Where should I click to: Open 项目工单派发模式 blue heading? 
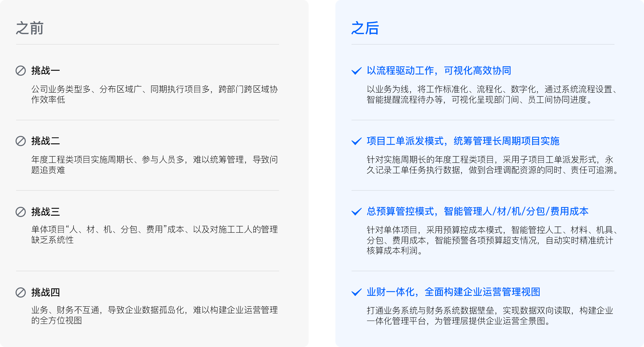[463, 141]
